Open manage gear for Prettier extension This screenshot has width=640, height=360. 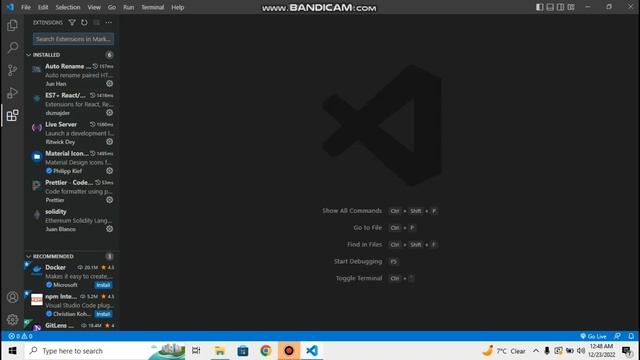point(109,200)
